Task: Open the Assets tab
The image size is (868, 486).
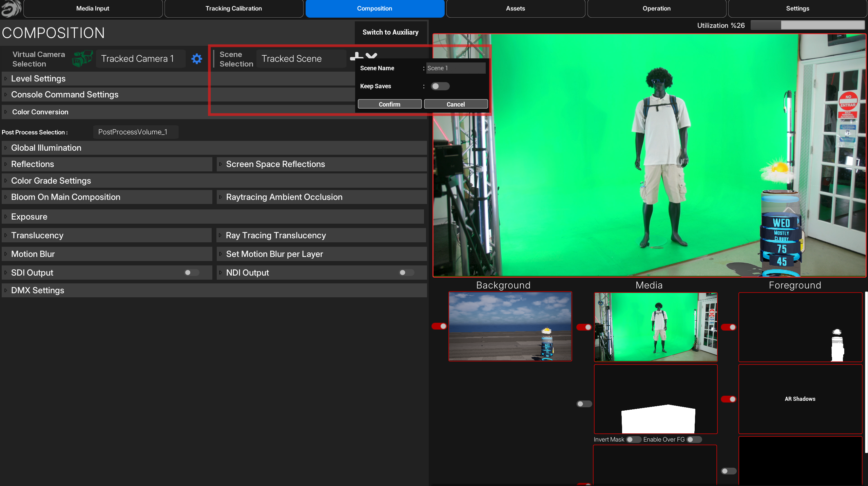Action: point(515,8)
